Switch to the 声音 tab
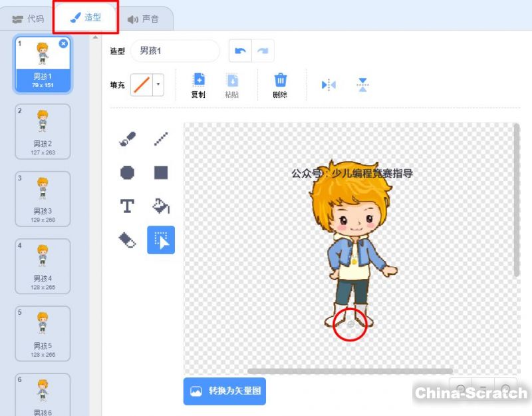The height and width of the screenshot is (416, 532). tap(143, 19)
